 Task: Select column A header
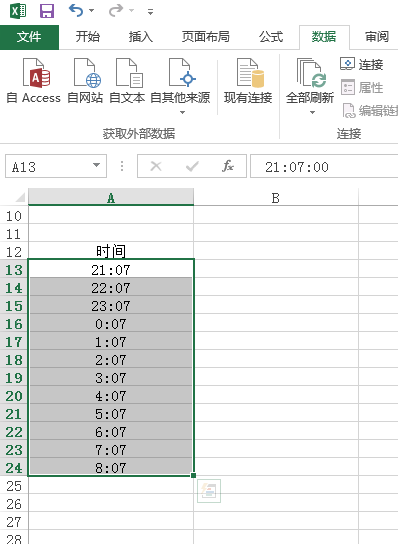tap(111, 198)
